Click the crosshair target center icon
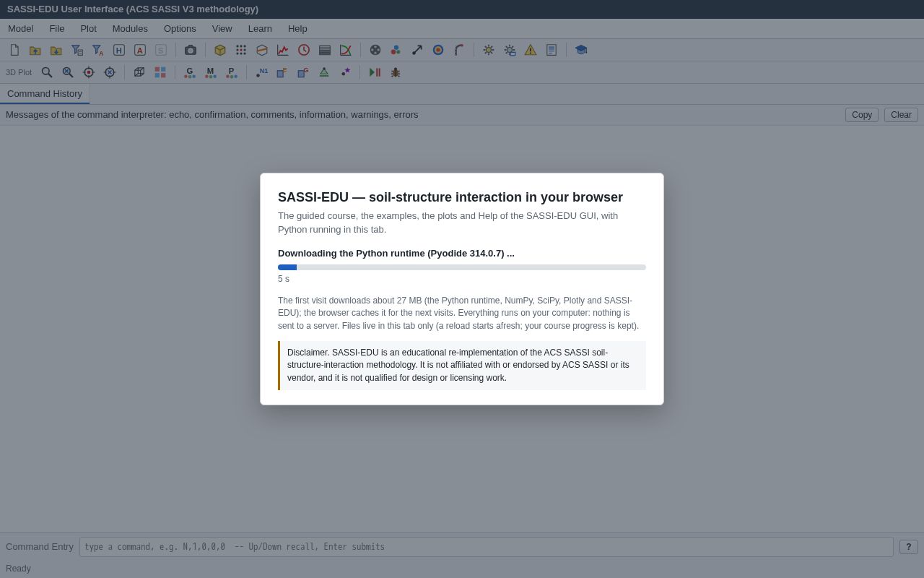This screenshot has height=578, width=924. point(89,72)
